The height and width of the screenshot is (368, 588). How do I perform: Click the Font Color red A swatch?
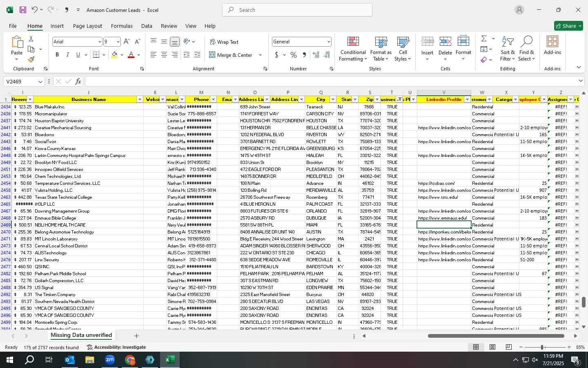131,55
